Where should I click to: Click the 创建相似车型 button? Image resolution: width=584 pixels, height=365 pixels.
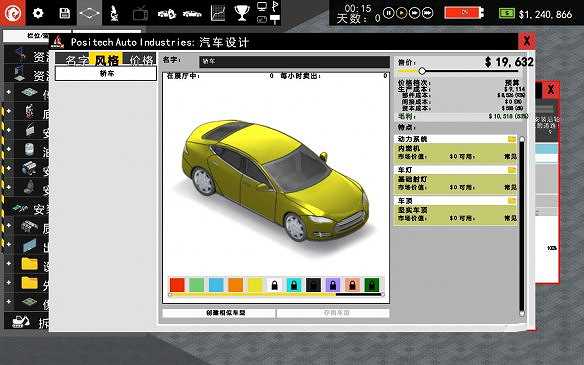(219, 313)
